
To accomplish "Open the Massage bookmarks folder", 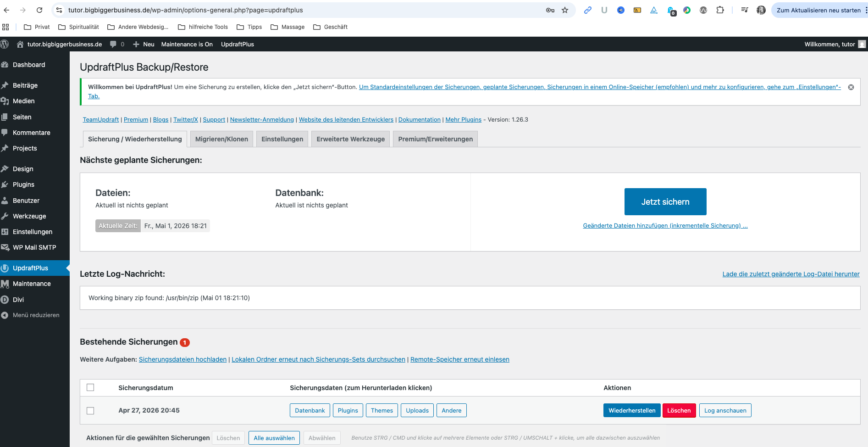I will click(x=288, y=27).
